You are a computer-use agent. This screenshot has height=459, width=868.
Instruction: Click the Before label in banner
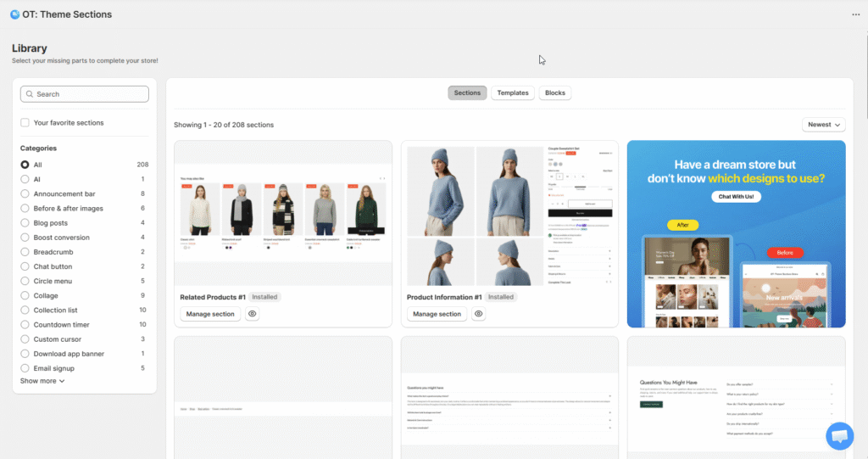[x=785, y=253]
